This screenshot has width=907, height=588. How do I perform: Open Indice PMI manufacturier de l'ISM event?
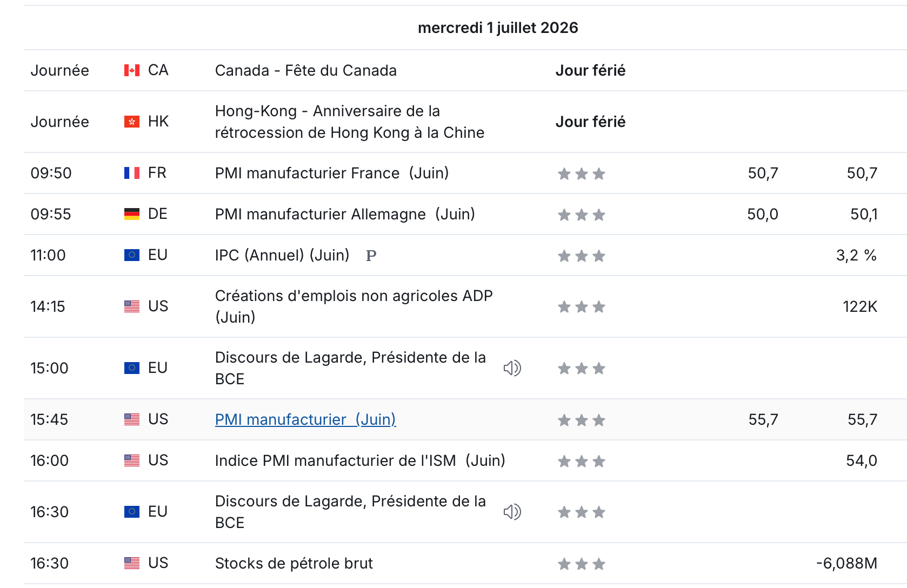360,460
